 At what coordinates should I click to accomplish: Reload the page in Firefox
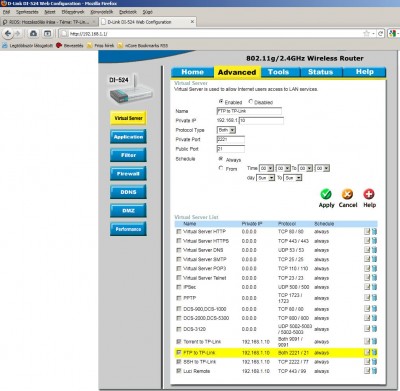(381, 33)
